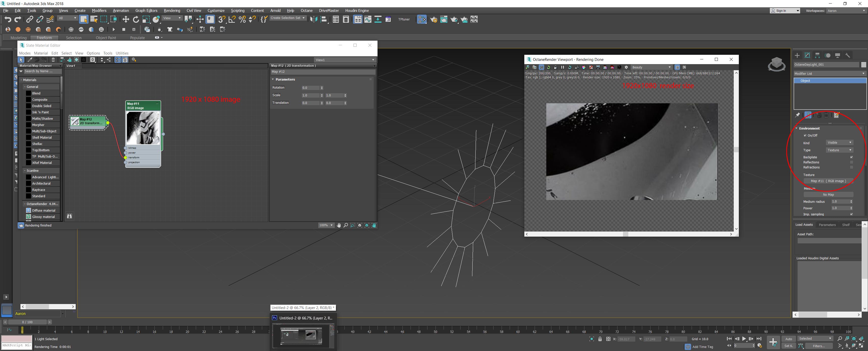
Task: Expand the Modifier List dropdown
Action: (x=829, y=73)
